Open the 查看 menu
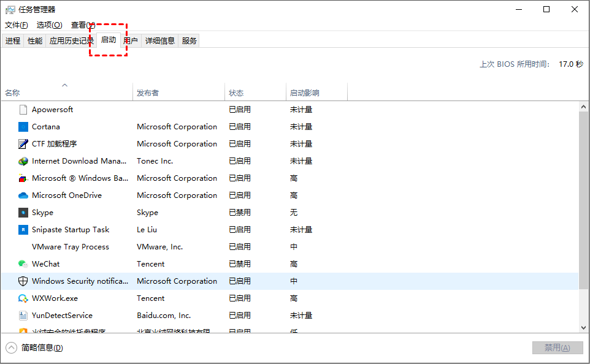590x364 pixels. point(83,25)
